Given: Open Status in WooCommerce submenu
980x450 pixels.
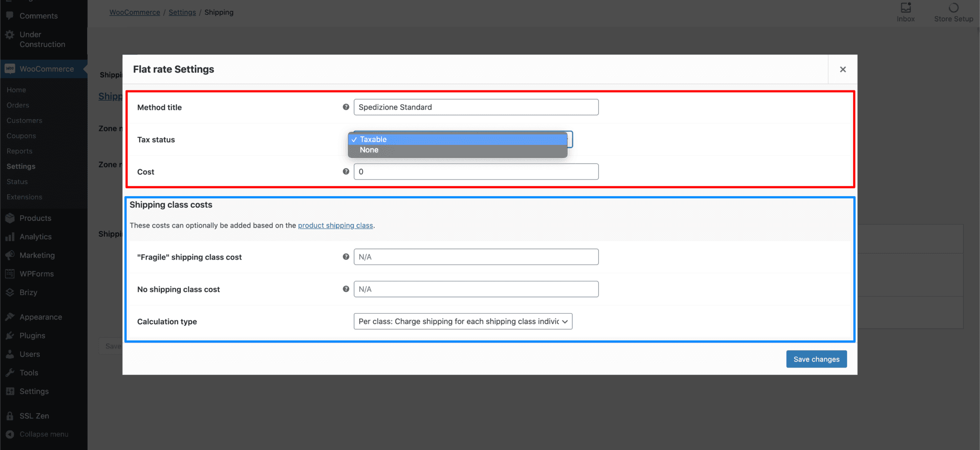Looking at the screenshot, I should (x=17, y=182).
